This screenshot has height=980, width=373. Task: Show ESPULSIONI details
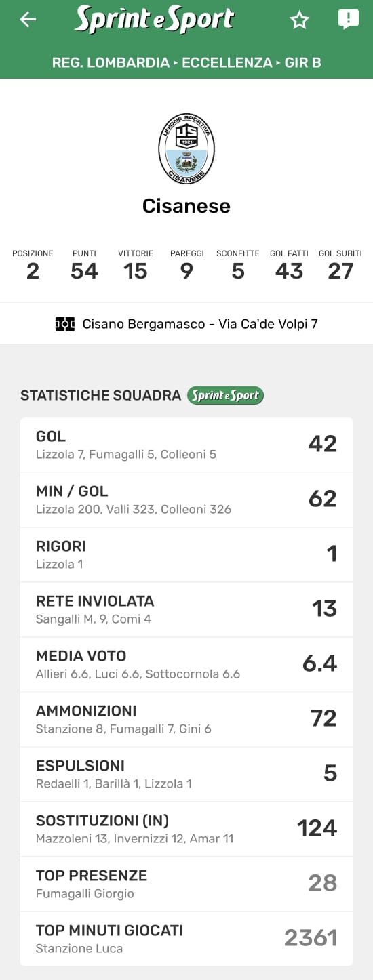pyautogui.click(x=186, y=774)
